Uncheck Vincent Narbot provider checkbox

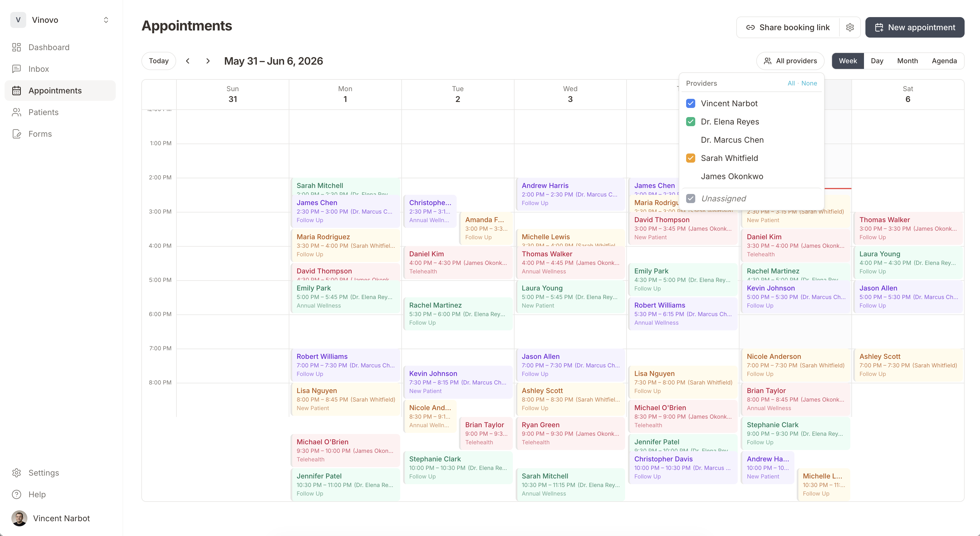pos(690,103)
